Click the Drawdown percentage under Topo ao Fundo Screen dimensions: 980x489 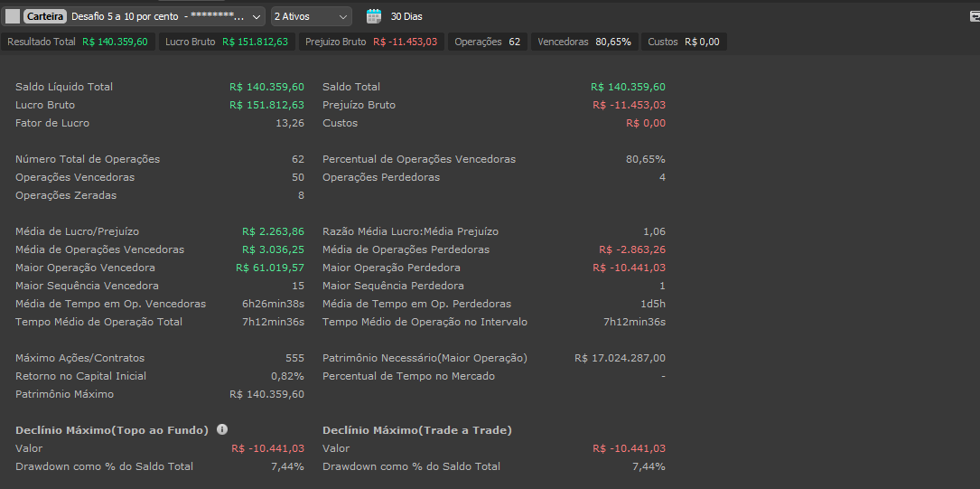click(288, 467)
